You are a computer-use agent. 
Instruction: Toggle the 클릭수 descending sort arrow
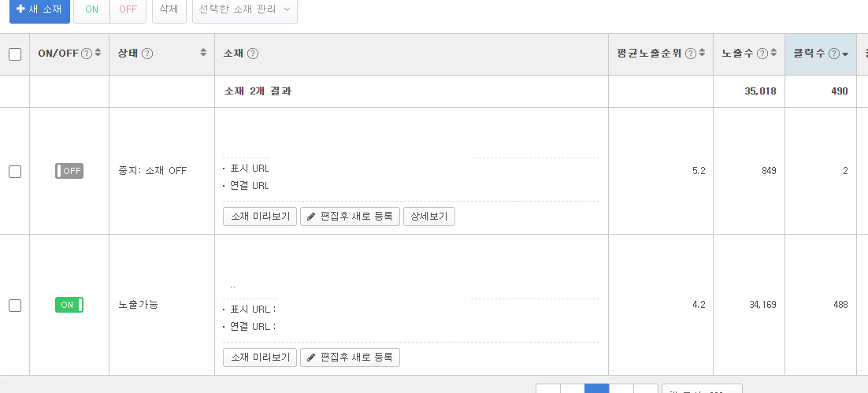tap(845, 54)
